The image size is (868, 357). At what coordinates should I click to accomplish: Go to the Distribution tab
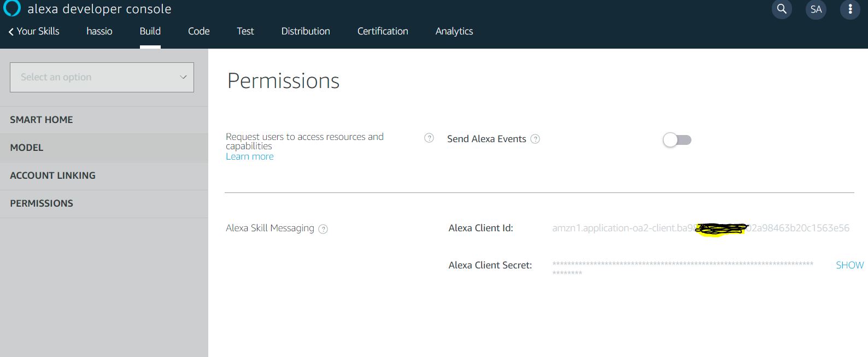306,31
